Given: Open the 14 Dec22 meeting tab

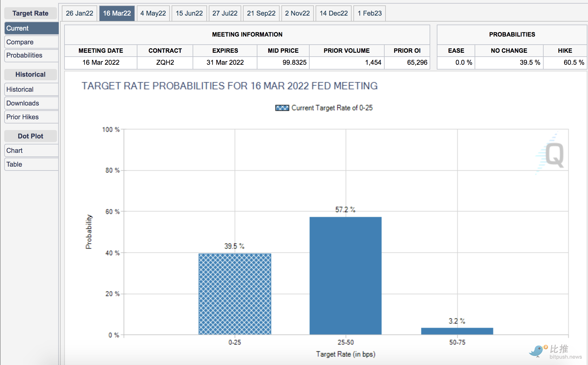Looking at the screenshot, I should pos(334,13).
